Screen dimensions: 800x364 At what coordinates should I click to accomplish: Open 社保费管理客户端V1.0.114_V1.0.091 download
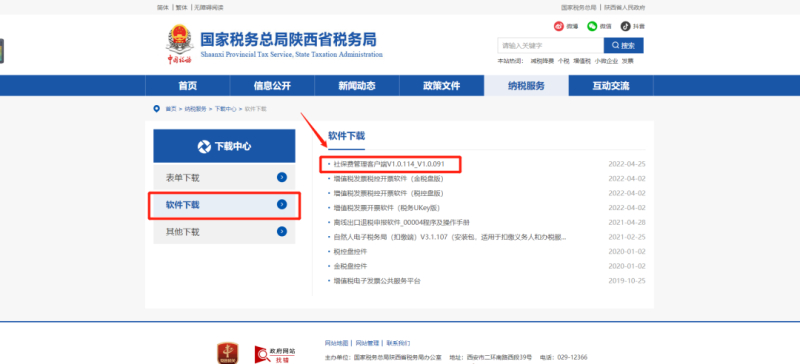389,164
